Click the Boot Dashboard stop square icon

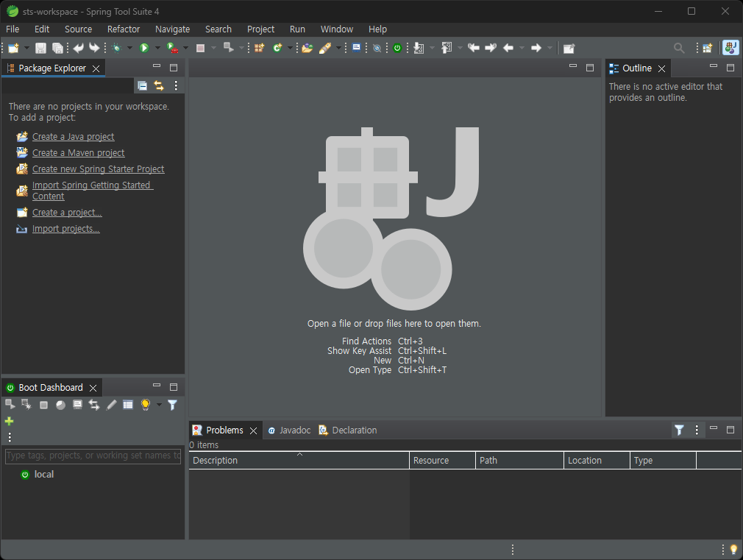[x=43, y=405]
